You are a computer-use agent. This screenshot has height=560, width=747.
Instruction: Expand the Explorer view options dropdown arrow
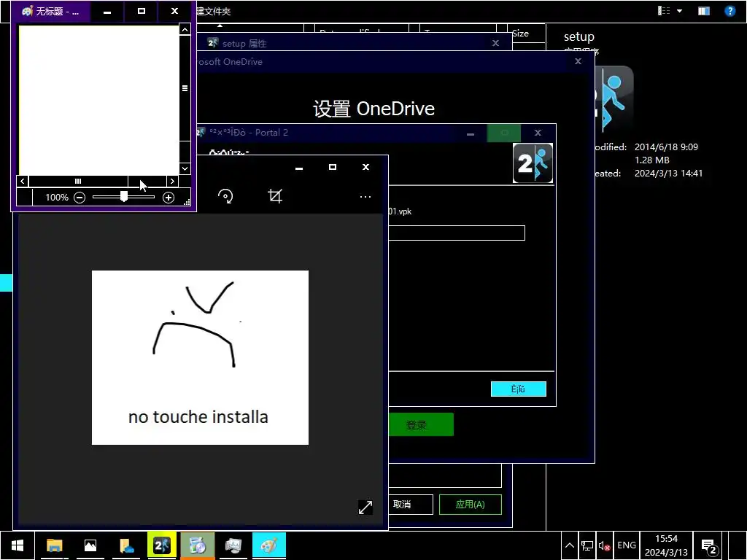click(679, 11)
